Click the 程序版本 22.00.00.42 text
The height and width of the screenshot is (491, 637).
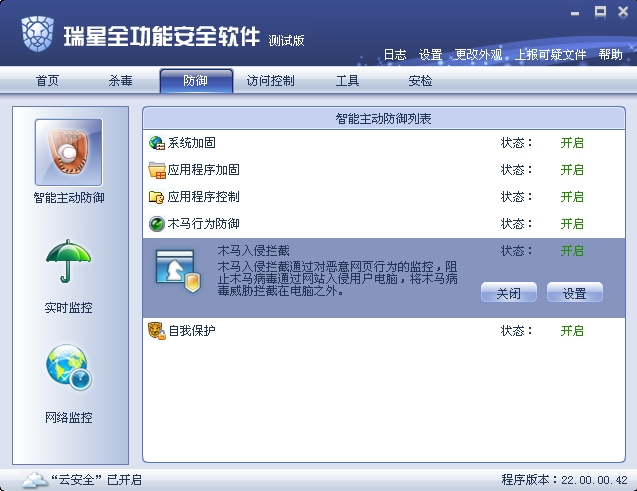[565, 480]
